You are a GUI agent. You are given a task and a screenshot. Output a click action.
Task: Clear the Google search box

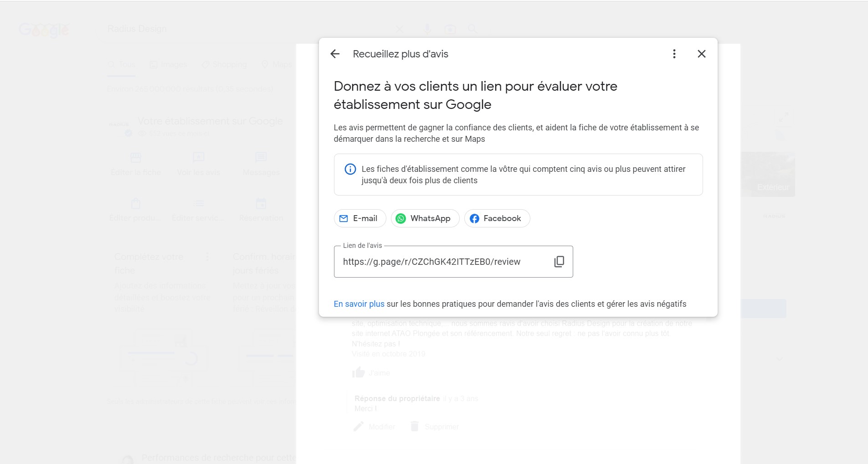(x=400, y=29)
